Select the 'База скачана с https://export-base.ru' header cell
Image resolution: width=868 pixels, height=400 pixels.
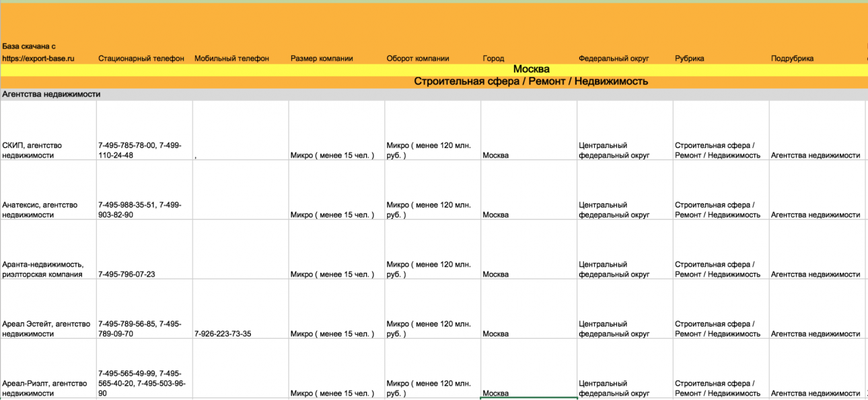(x=48, y=34)
